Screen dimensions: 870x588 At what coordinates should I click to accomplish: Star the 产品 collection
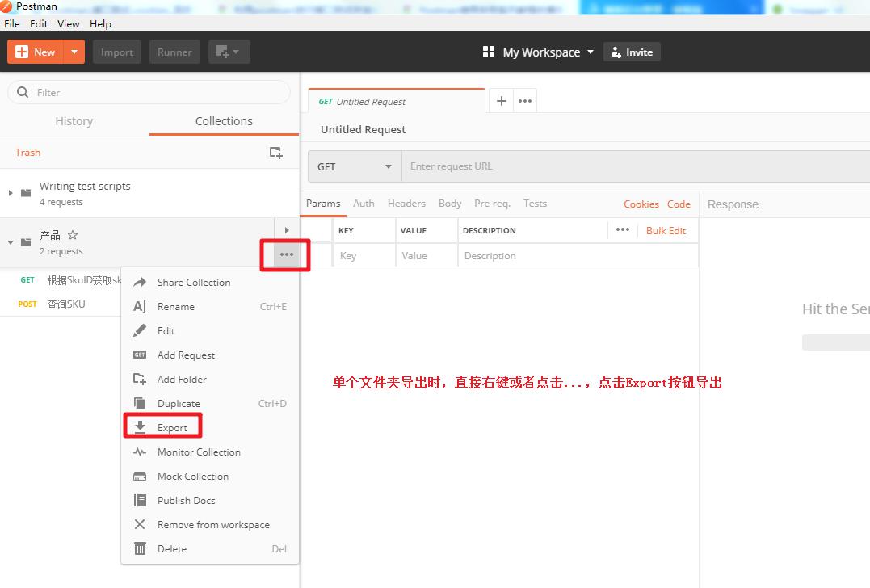73,235
